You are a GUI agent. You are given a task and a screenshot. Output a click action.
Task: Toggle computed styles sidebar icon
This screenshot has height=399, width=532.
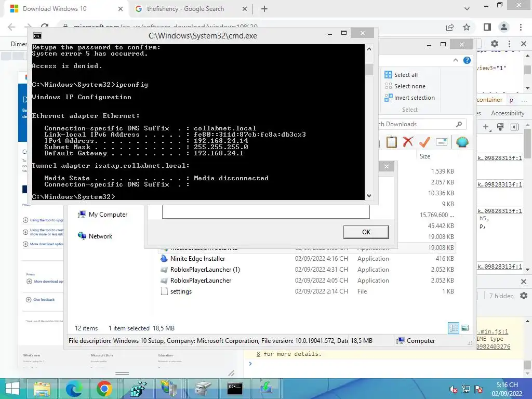514,127
